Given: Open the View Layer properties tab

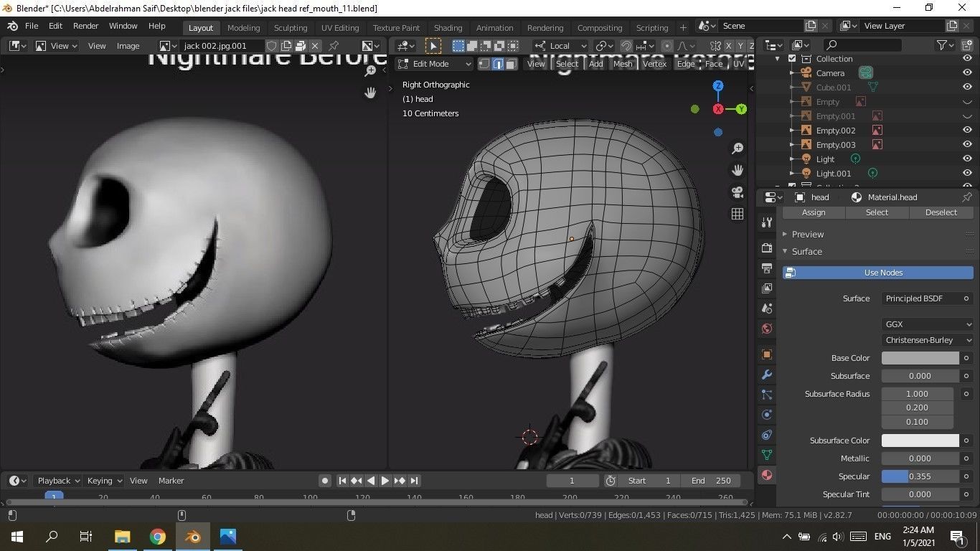Looking at the screenshot, I should click(x=767, y=288).
